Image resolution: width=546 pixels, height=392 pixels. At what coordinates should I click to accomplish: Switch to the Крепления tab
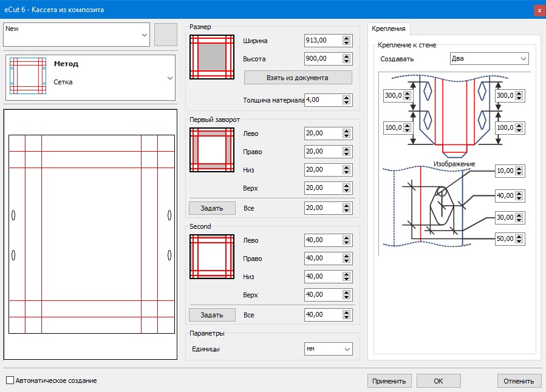point(389,29)
